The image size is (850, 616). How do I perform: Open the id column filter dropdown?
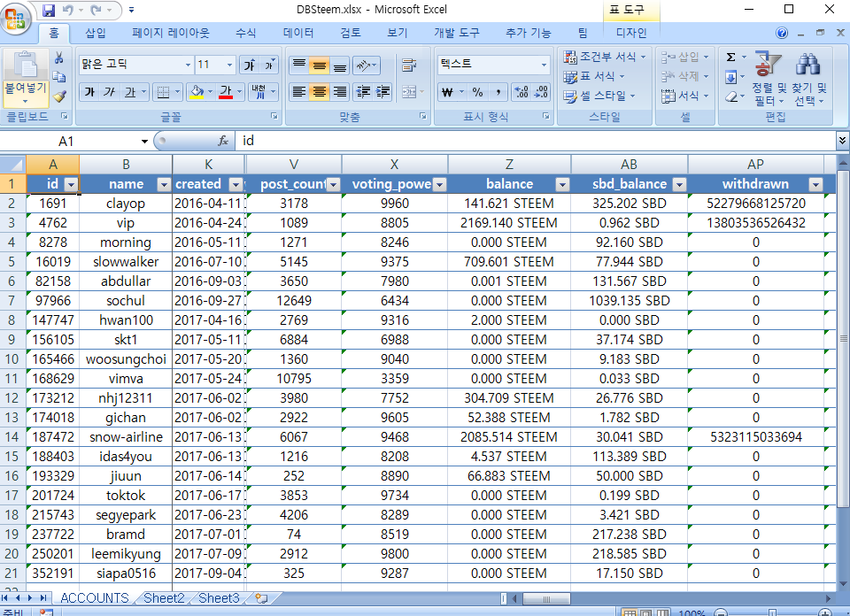click(71, 185)
